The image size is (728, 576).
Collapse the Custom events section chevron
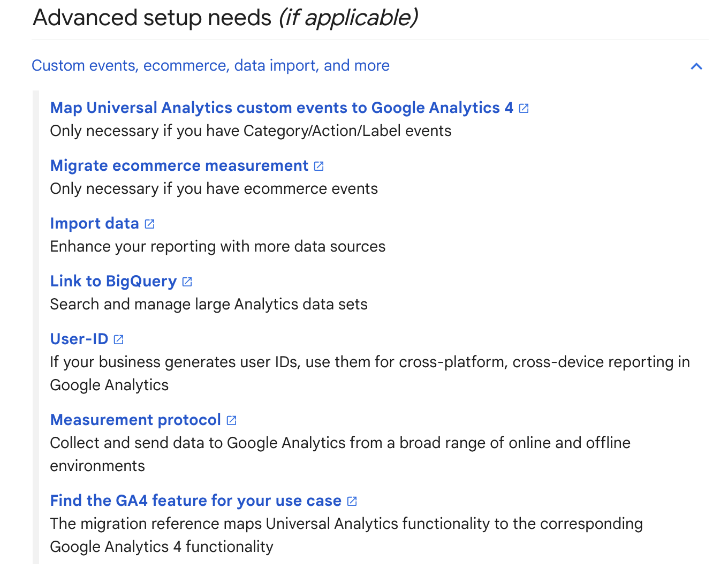tap(696, 66)
